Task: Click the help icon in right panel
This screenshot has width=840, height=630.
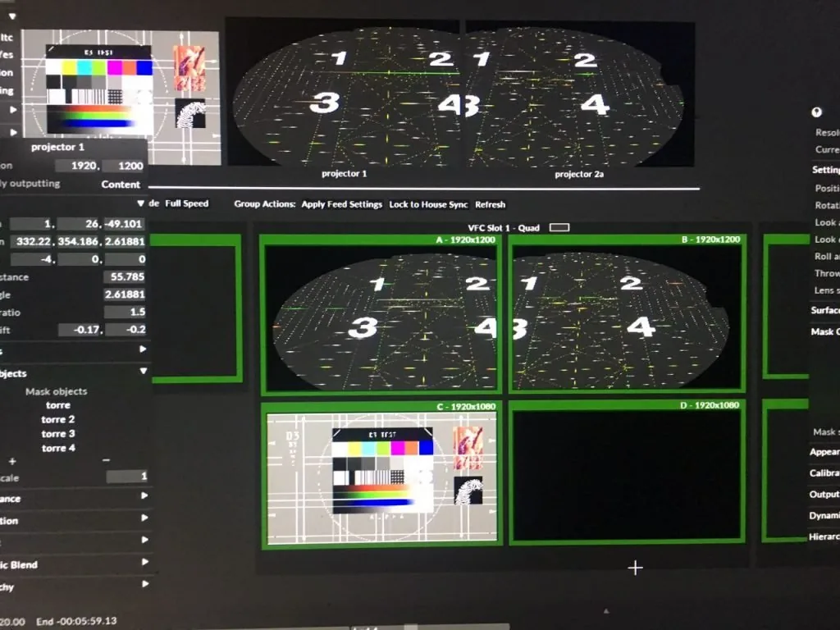Action: click(x=816, y=112)
